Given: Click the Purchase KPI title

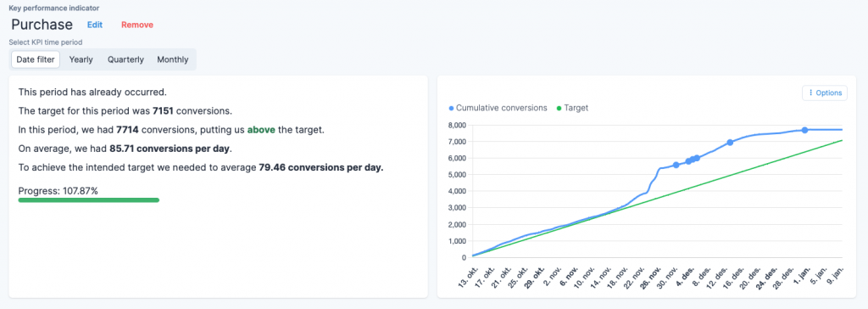Looking at the screenshot, I should 42,25.
